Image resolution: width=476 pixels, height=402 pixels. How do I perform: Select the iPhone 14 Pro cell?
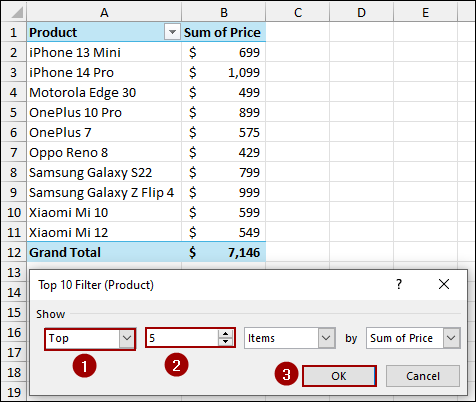pyautogui.click(x=104, y=72)
